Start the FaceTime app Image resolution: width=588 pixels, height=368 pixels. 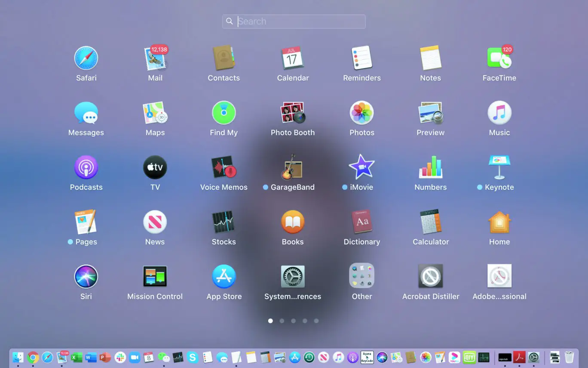[499, 58]
